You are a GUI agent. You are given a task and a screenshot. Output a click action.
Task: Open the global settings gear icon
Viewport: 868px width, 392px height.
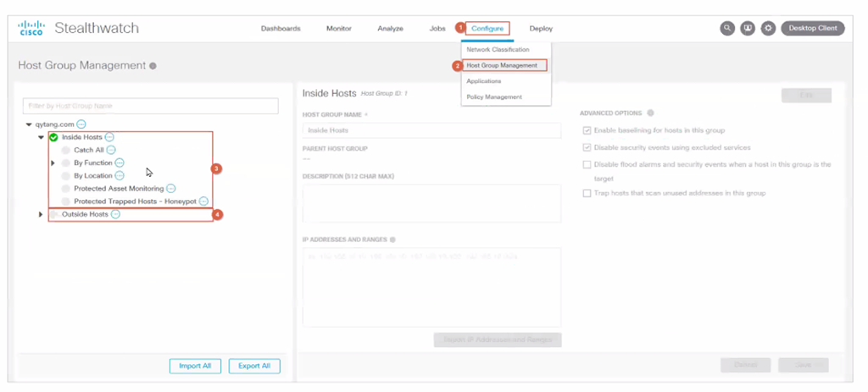click(x=768, y=28)
